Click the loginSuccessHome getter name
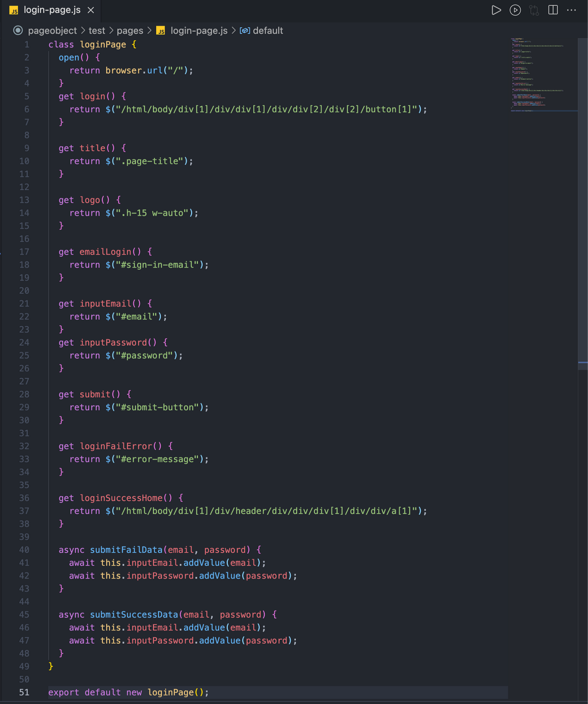 point(121,498)
